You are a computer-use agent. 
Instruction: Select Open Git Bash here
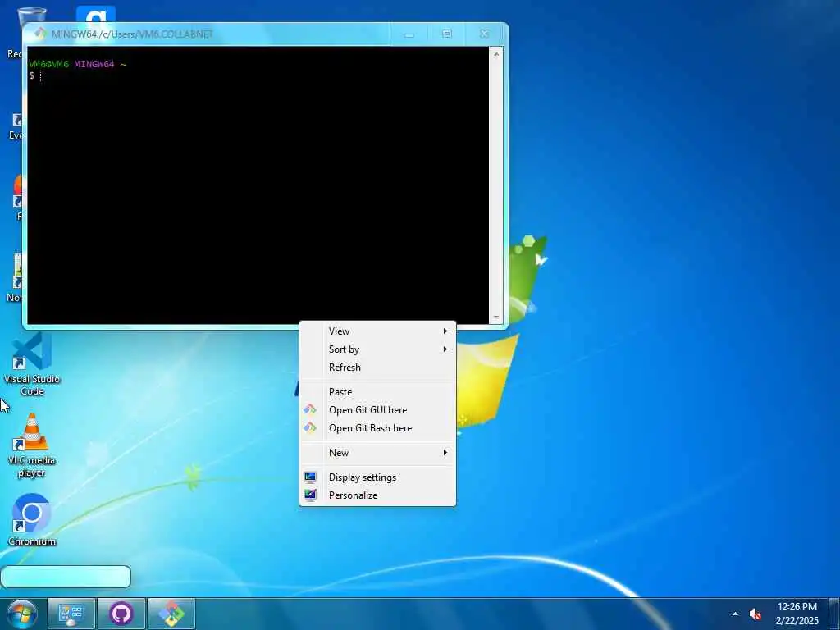coord(377,428)
